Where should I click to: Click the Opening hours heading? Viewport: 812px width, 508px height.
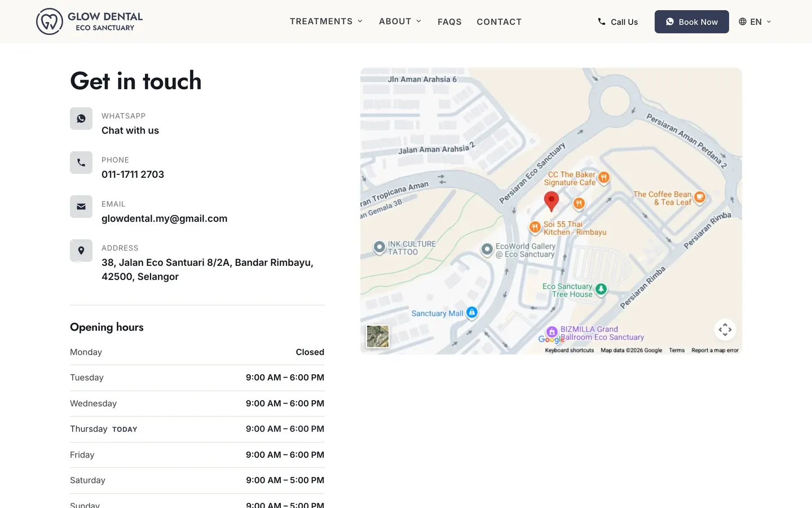pyautogui.click(x=107, y=327)
